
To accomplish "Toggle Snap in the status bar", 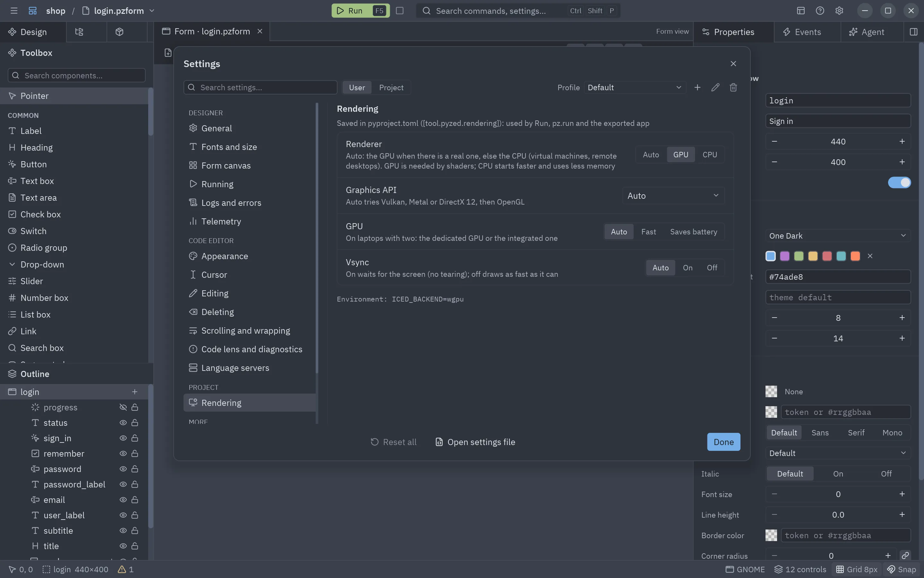I will coord(902,570).
